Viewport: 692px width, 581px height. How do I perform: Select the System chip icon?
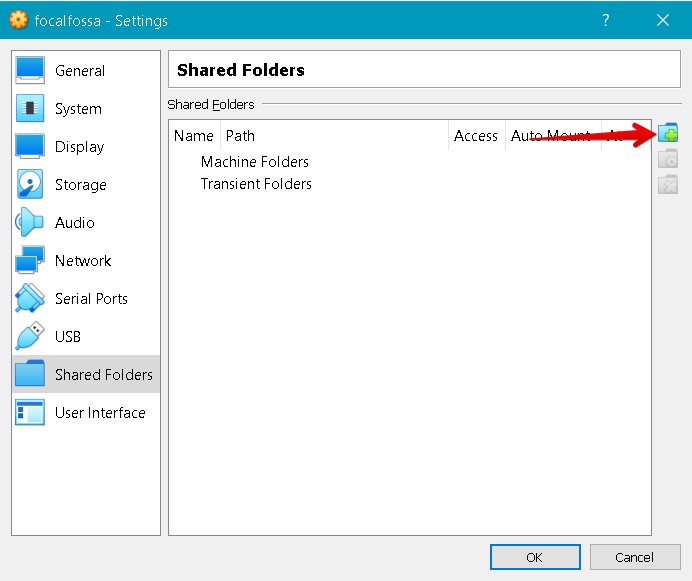(x=30, y=109)
